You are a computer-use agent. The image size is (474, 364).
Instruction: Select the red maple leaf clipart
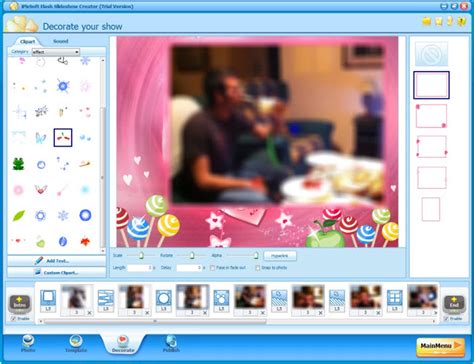point(85,241)
